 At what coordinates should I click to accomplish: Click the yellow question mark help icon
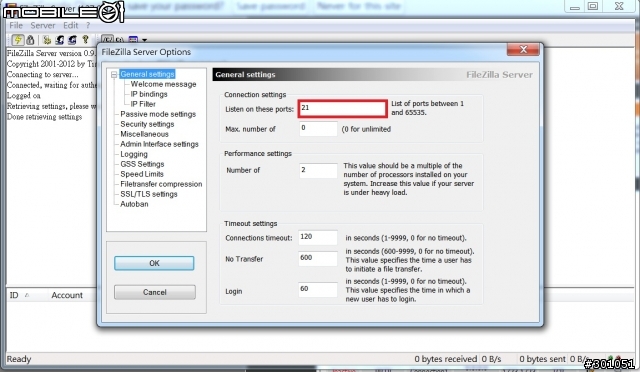pos(85,39)
